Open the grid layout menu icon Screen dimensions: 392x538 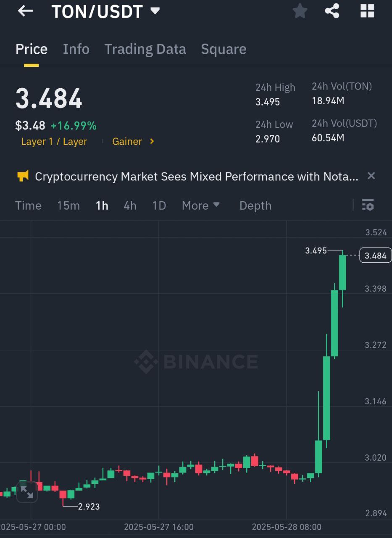pyautogui.click(x=367, y=11)
